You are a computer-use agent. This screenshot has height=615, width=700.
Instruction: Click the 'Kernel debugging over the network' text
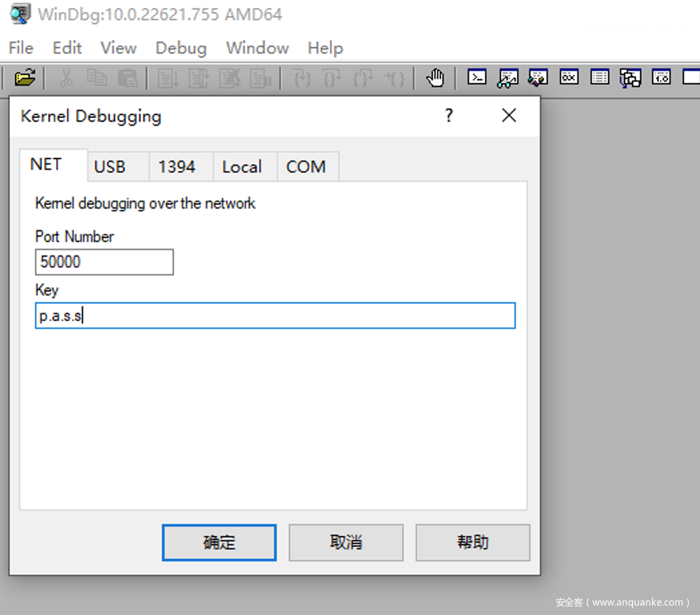(145, 203)
